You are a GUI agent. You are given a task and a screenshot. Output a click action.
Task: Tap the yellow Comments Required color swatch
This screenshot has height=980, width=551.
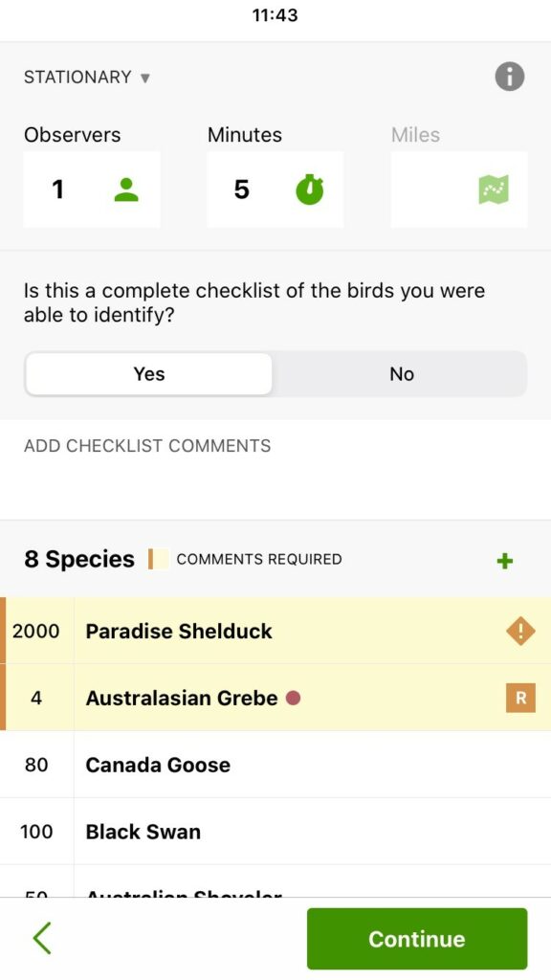tap(161, 559)
